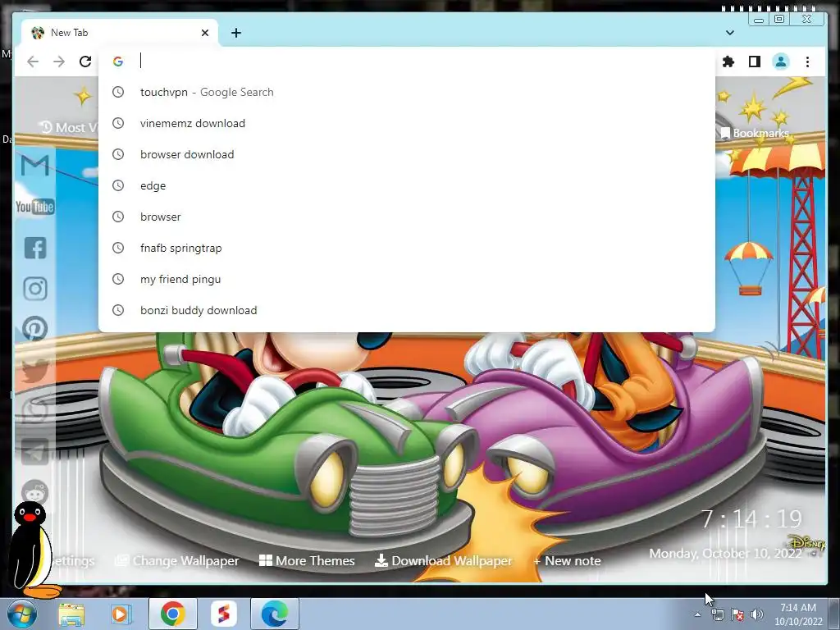Choose the browser download suggestion
Screen dimensions: 840x630
point(407,154)
